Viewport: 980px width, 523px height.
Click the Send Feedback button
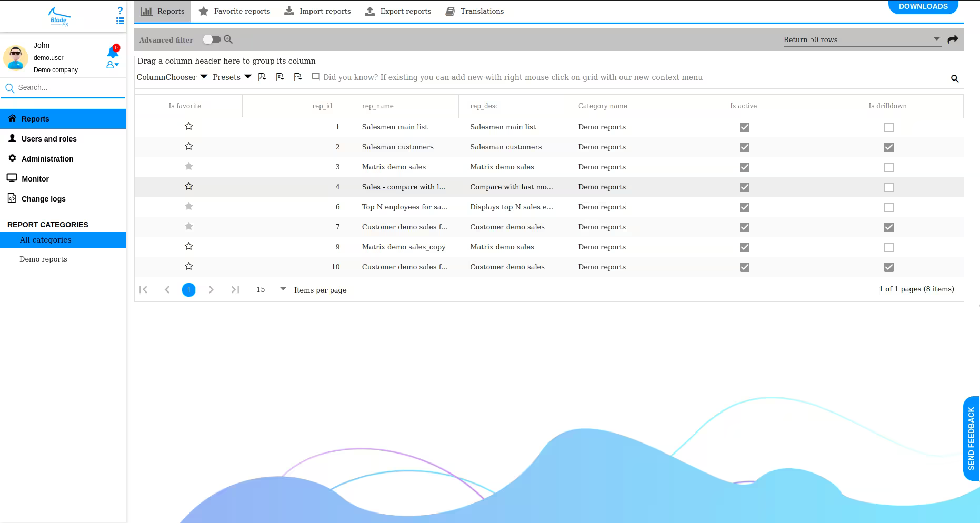971,438
